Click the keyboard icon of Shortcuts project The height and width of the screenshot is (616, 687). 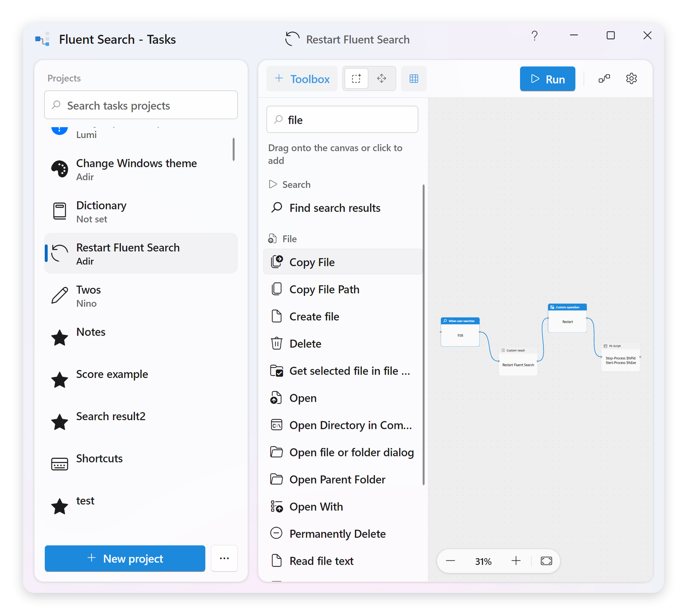[x=60, y=464]
